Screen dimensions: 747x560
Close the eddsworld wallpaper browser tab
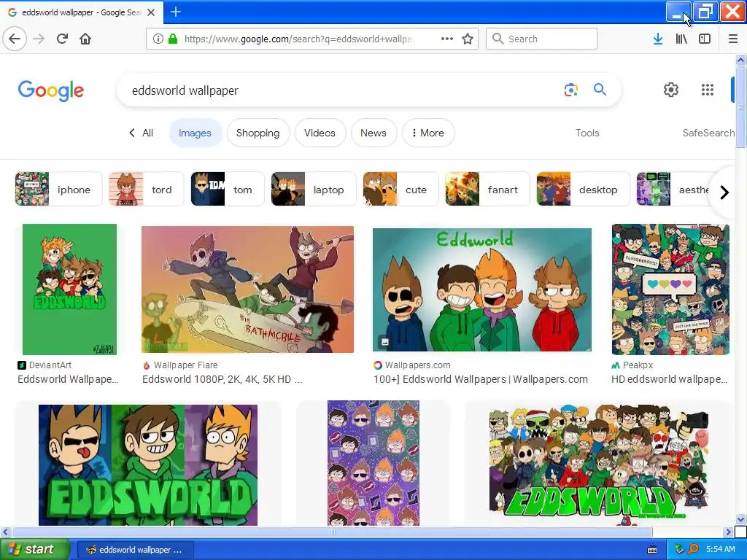pyautogui.click(x=151, y=12)
